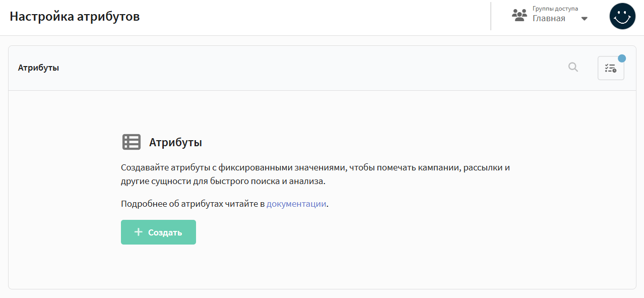644x298 pixels.
Task: Click the blue notification dot badge
Action: (x=622, y=58)
